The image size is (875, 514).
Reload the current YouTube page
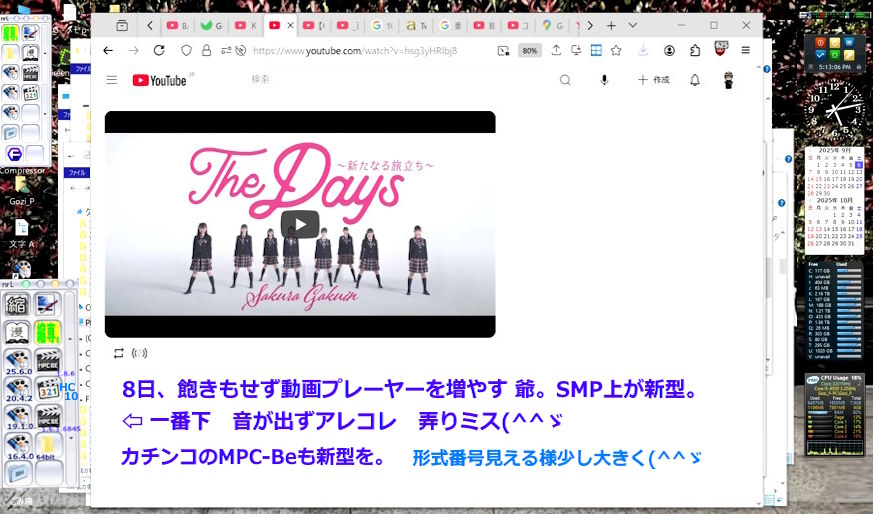tap(159, 50)
